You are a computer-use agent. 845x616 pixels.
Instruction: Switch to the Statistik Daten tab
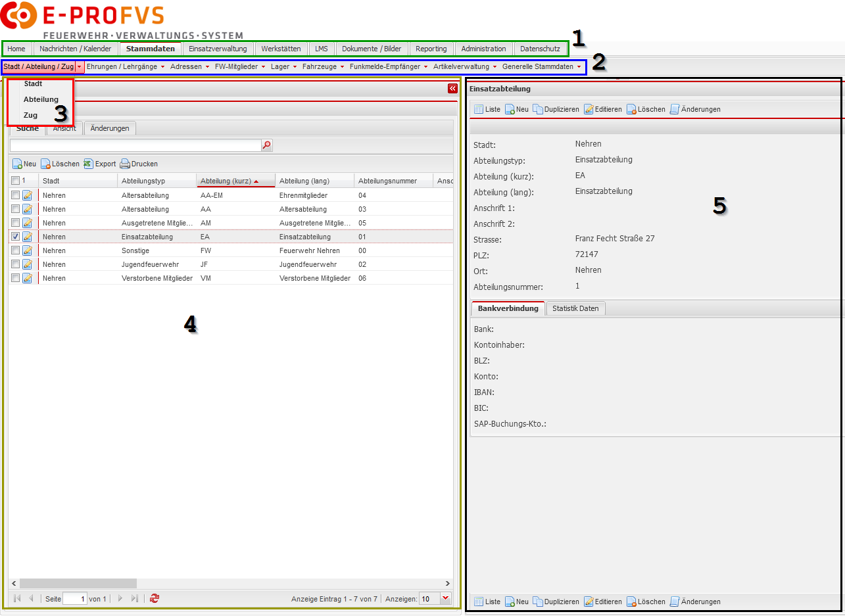[575, 308]
